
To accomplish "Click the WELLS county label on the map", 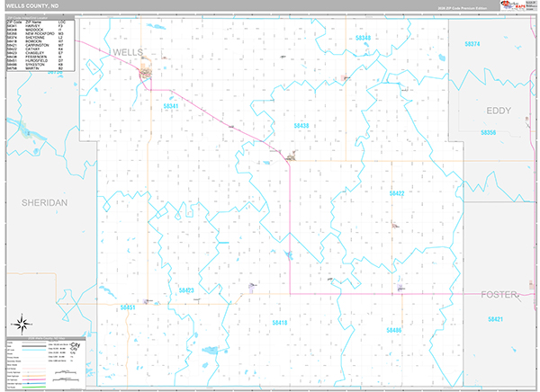I will [128, 52].
